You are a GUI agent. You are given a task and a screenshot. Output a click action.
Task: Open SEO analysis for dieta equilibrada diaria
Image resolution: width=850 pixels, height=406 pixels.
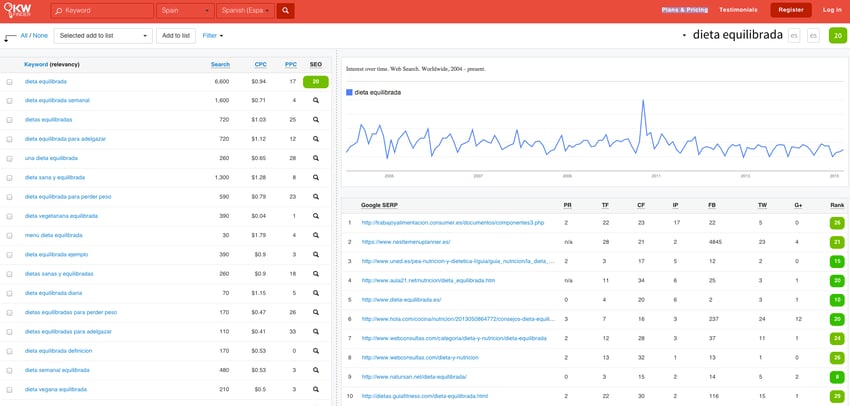pyautogui.click(x=315, y=293)
